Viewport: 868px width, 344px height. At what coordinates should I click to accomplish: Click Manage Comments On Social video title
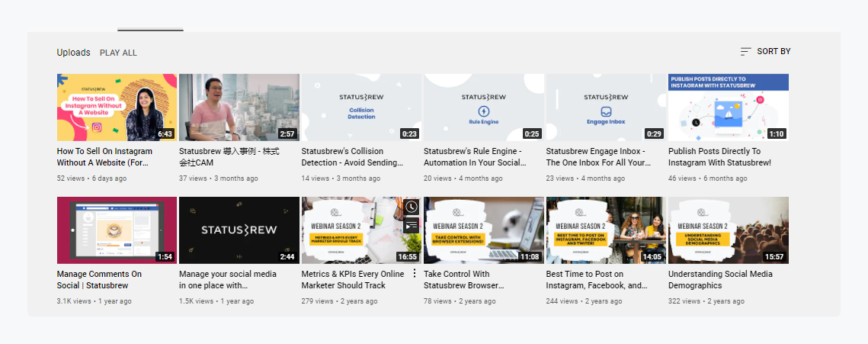click(99, 279)
